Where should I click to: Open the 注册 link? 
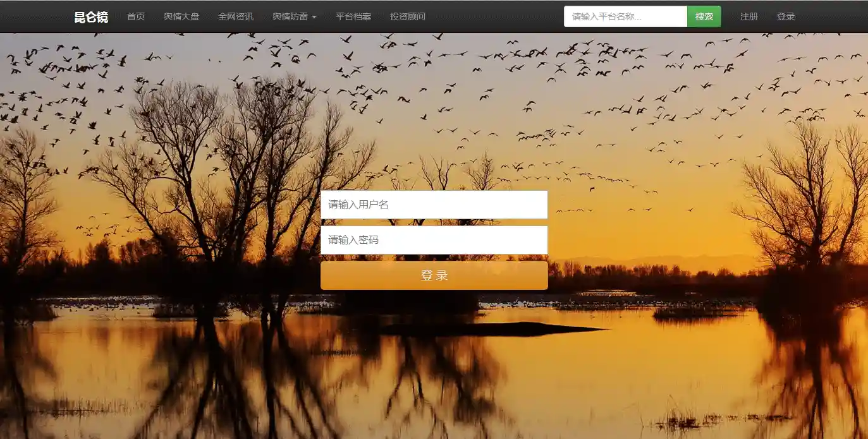coord(749,16)
